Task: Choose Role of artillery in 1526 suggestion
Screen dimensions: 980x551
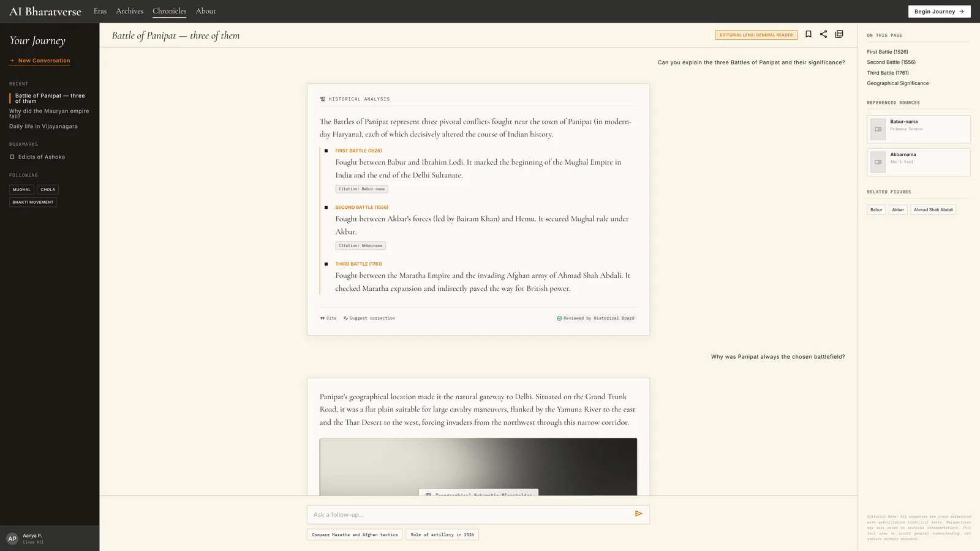Action: [x=442, y=535]
